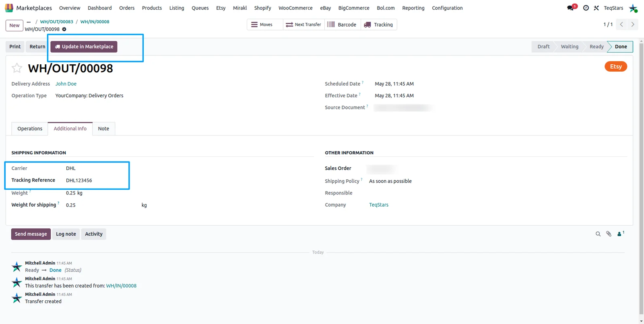The height and width of the screenshot is (324, 644).
Task: Select the Additional Info tab
Action: (70, 129)
